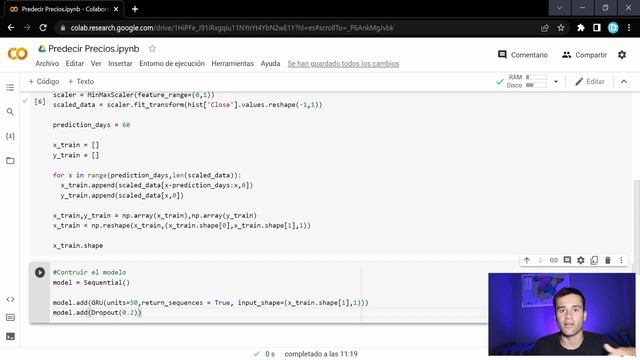Viewport: 640px width, 360px height.
Task: Open the Archivo menu
Action: coord(47,64)
